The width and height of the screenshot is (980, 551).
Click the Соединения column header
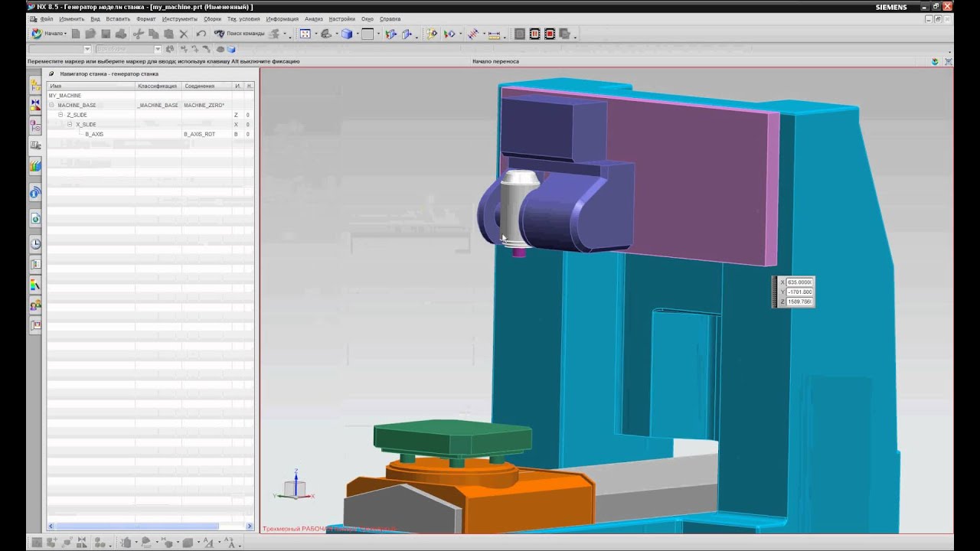(207, 86)
